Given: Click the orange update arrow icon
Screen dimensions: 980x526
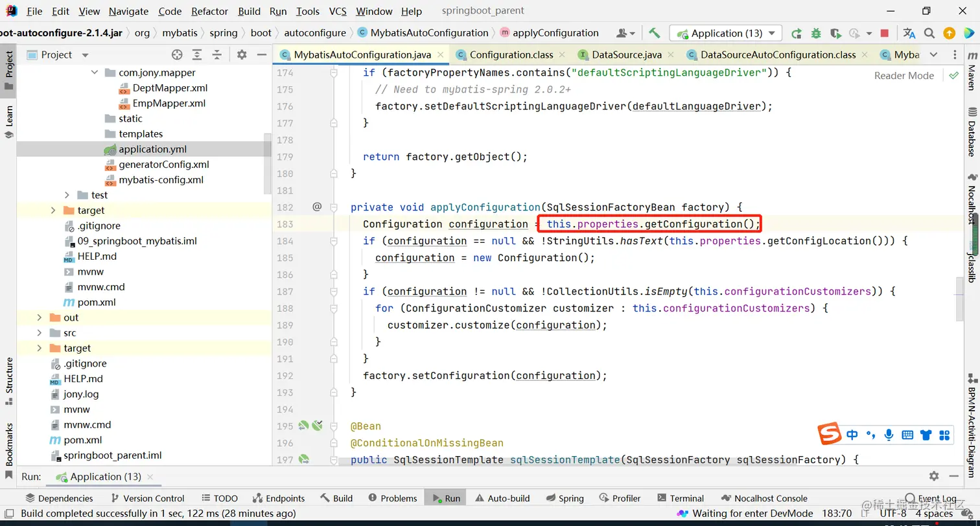Looking at the screenshot, I should pyautogui.click(x=949, y=33).
